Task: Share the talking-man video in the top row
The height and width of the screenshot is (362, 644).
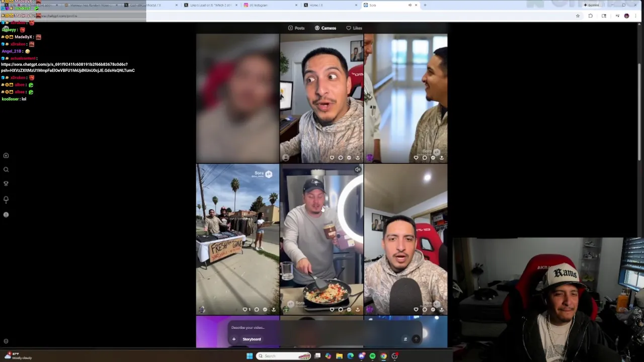Action: pyautogui.click(x=358, y=158)
